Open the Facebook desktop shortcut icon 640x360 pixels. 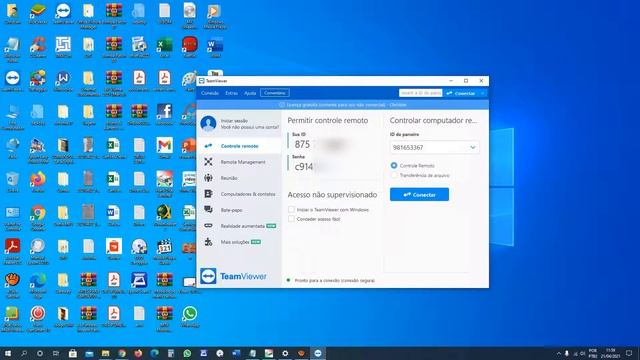[x=164, y=111]
